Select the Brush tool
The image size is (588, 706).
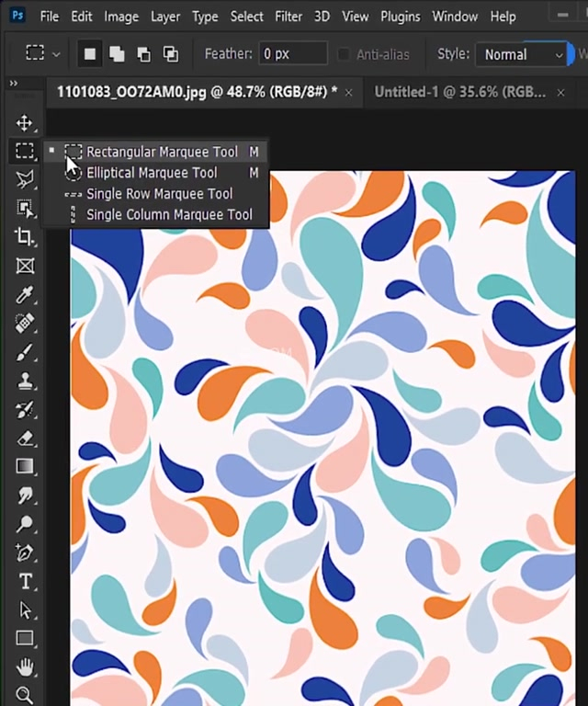(x=25, y=351)
